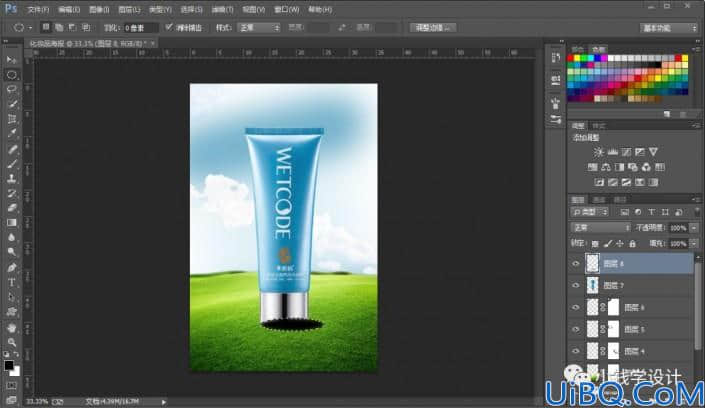Select the Horizontal Type tool
705x408 pixels.
pyautogui.click(x=12, y=282)
